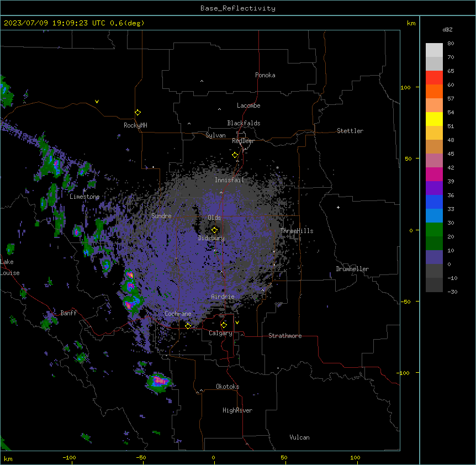The width and height of the screenshot is (476, 465).
Task: Click the timestamp 2023/07/09 19:09:23 UTC
Action: [54, 23]
